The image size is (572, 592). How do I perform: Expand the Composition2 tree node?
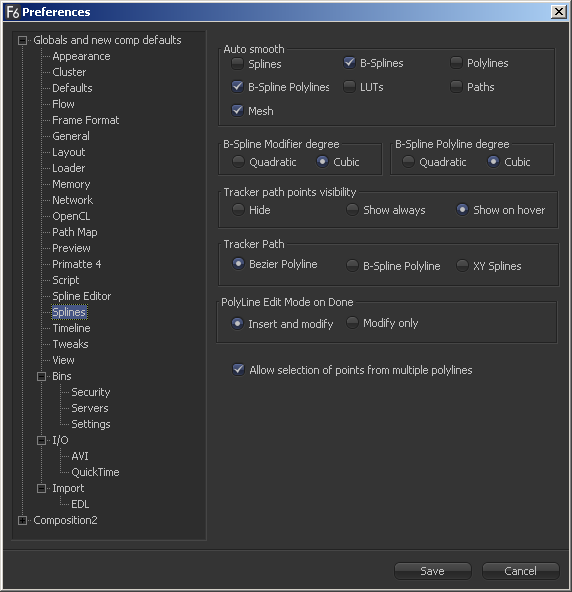coord(22,520)
